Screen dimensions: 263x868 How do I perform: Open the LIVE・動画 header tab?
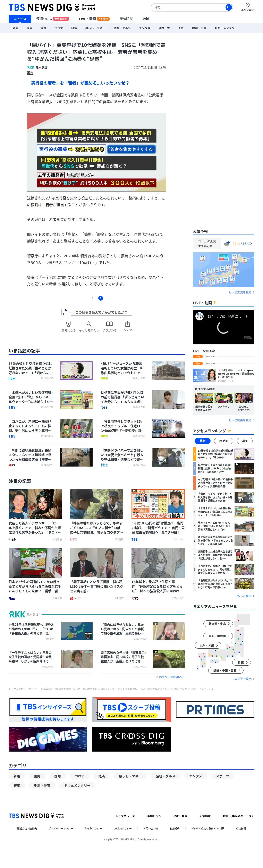click(94, 19)
